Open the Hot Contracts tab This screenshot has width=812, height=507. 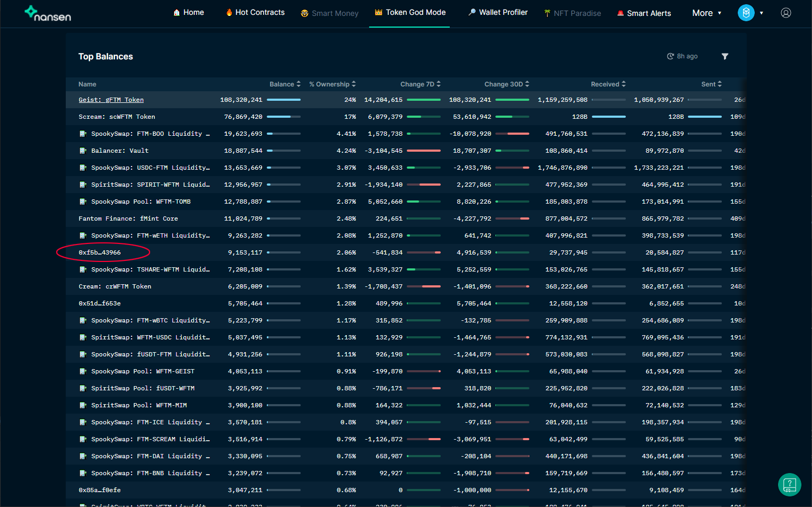255,12
